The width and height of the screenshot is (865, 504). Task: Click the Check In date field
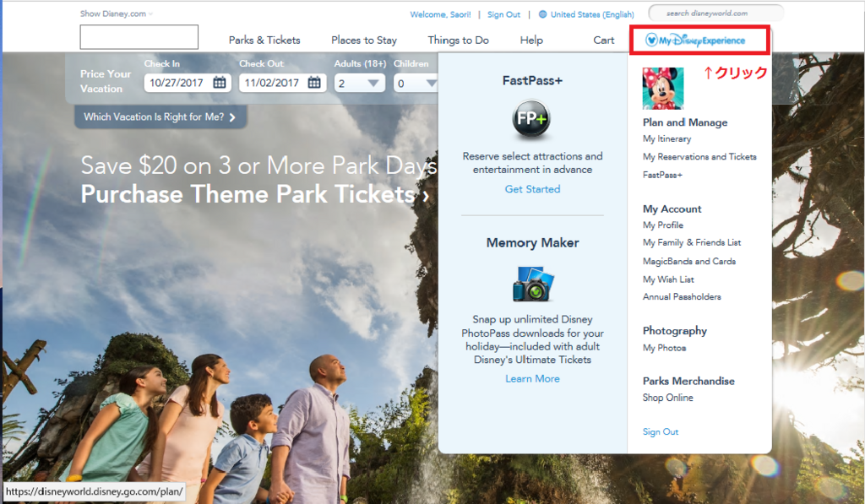[x=188, y=84]
